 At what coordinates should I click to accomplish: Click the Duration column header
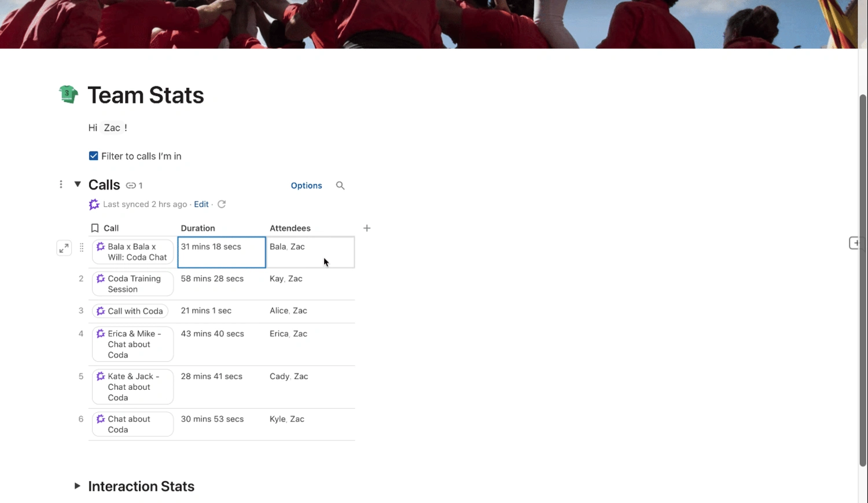[198, 228]
